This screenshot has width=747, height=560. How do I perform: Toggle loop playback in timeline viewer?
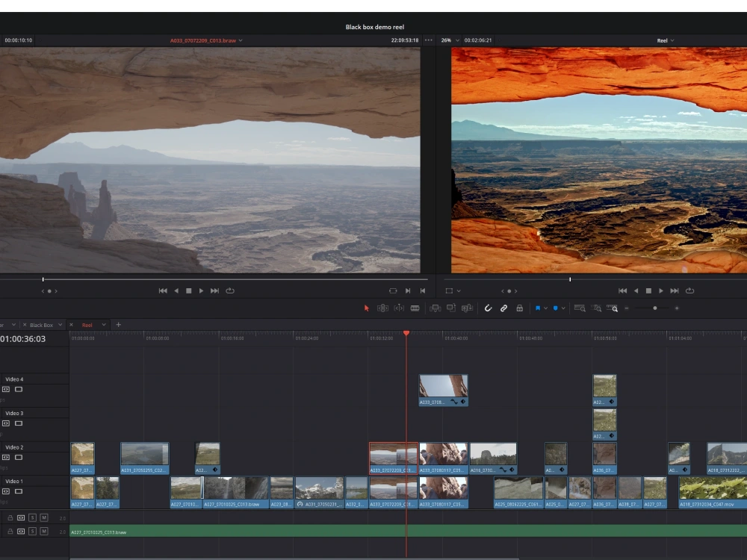(x=689, y=290)
